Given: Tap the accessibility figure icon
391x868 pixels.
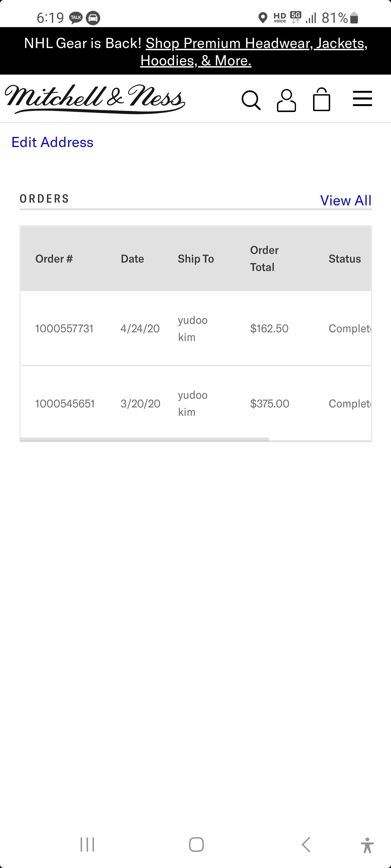Looking at the screenshot, I should point(367,845).
